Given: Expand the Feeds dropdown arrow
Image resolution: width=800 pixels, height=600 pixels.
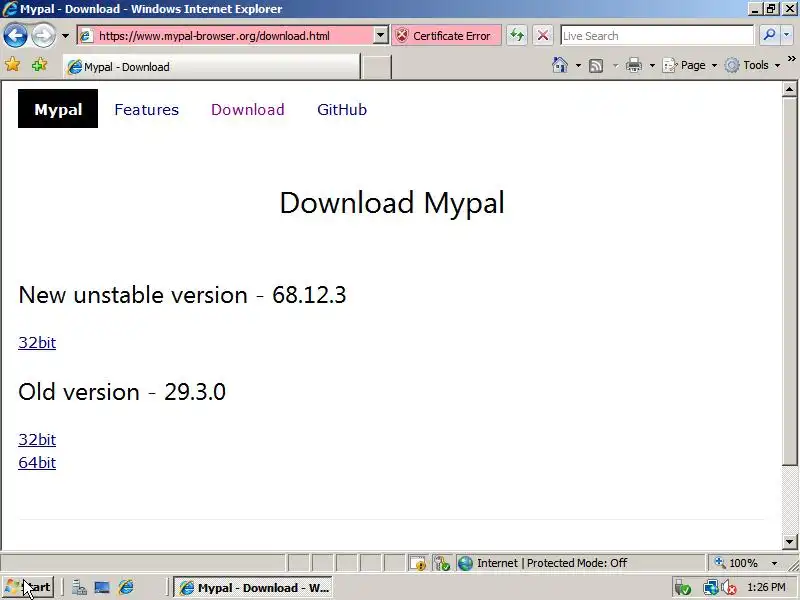Looking at the screenshot, I should click(615, 65).
